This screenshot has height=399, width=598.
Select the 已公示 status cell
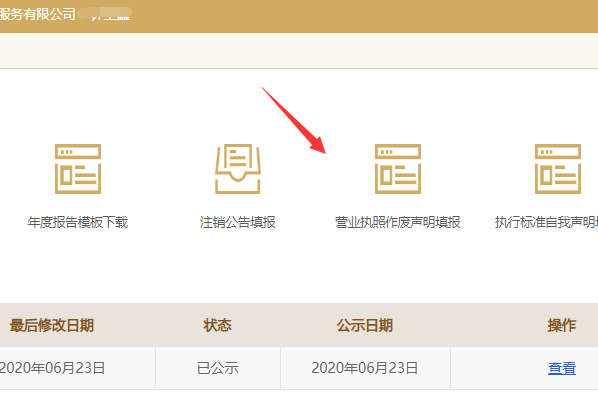pos(218,368)
